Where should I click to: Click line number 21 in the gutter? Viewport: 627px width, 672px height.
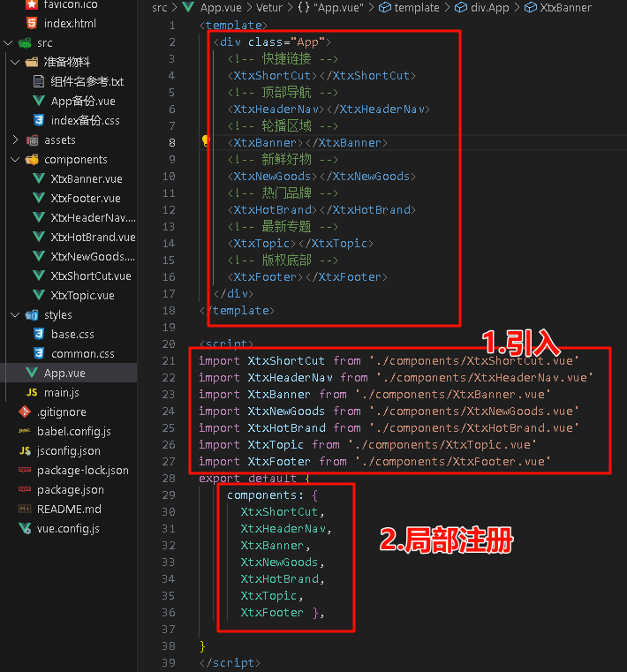(169, 361)
